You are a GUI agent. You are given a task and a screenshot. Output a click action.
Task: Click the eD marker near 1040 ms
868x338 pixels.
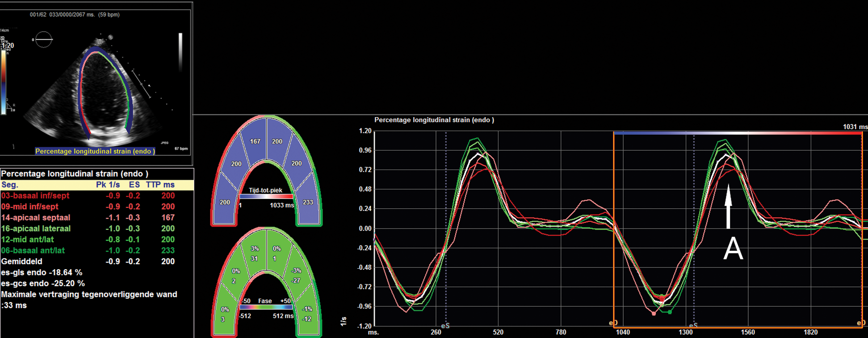pos(613,323)
